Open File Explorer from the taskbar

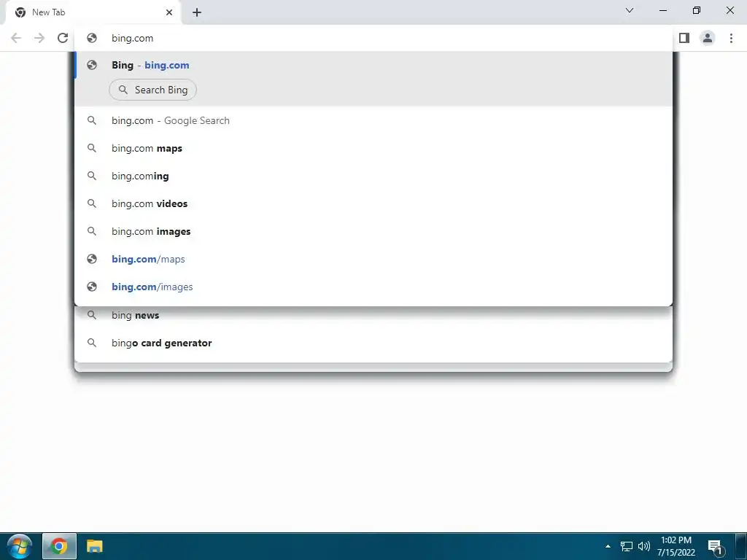(95, 546)
